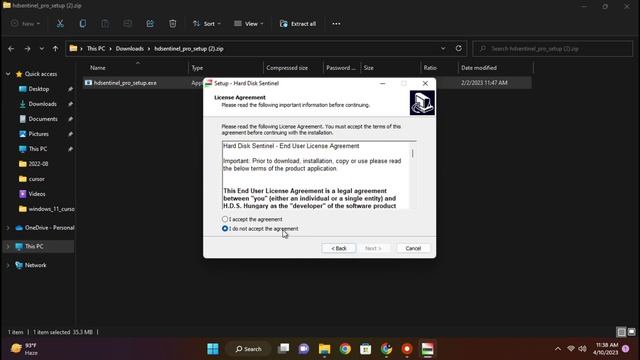
Task: Open the Wi-Fi network tray icon
Action: [571, 349]
